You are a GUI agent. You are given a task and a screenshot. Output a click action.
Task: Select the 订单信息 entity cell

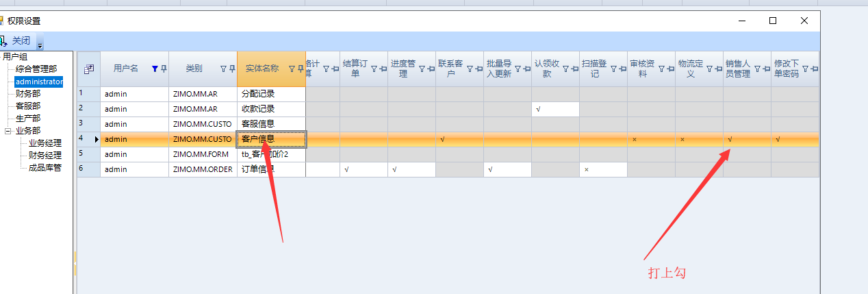coord(270,169)
